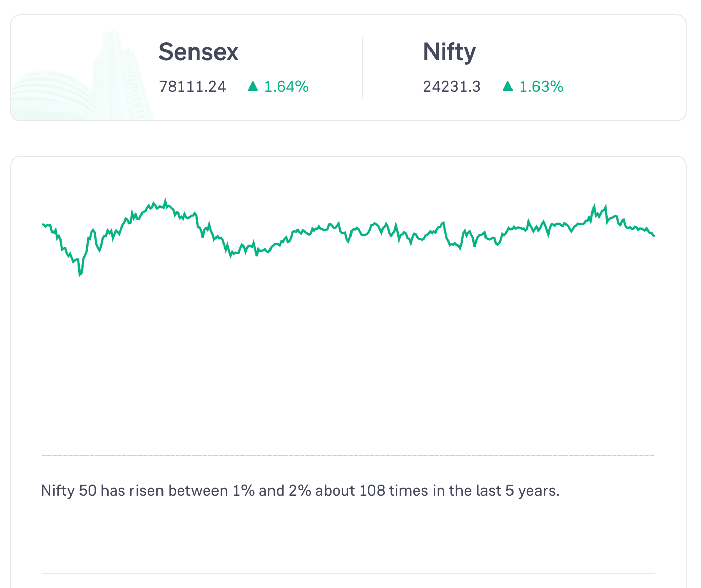Click the solid horizontal divider below the statement
This screenshot has height=588, width=701.
348,574
